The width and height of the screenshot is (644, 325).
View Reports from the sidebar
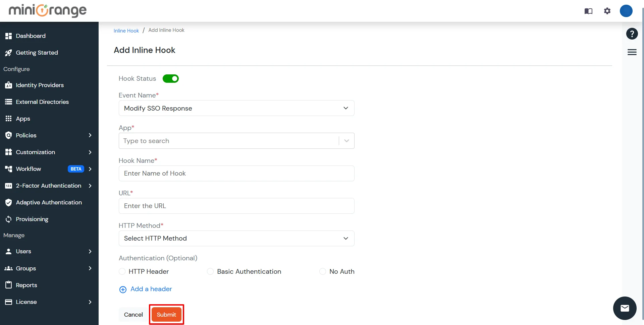pos(26,285)
